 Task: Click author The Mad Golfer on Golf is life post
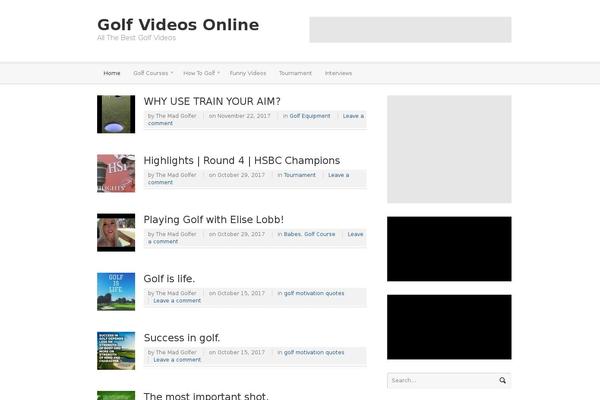pyautogui.click(x=176, y=293)
